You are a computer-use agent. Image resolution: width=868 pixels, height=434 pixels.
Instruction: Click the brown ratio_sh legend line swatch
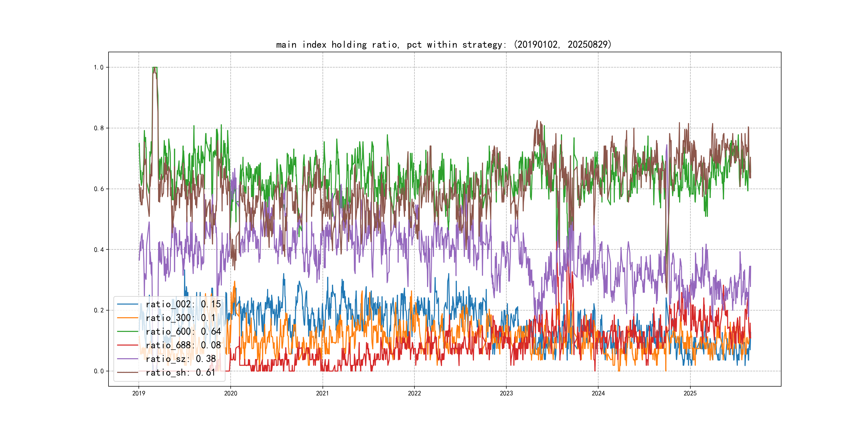pos(128,372)
